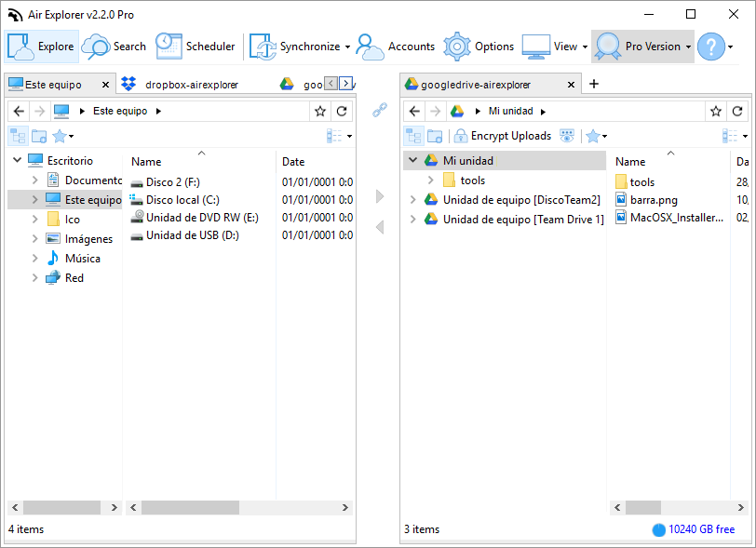The height and width of the screenshot is (548, 756).
Task: Open the View dropdown arrow
Action: pyautogui.click(x=585, y=47)
